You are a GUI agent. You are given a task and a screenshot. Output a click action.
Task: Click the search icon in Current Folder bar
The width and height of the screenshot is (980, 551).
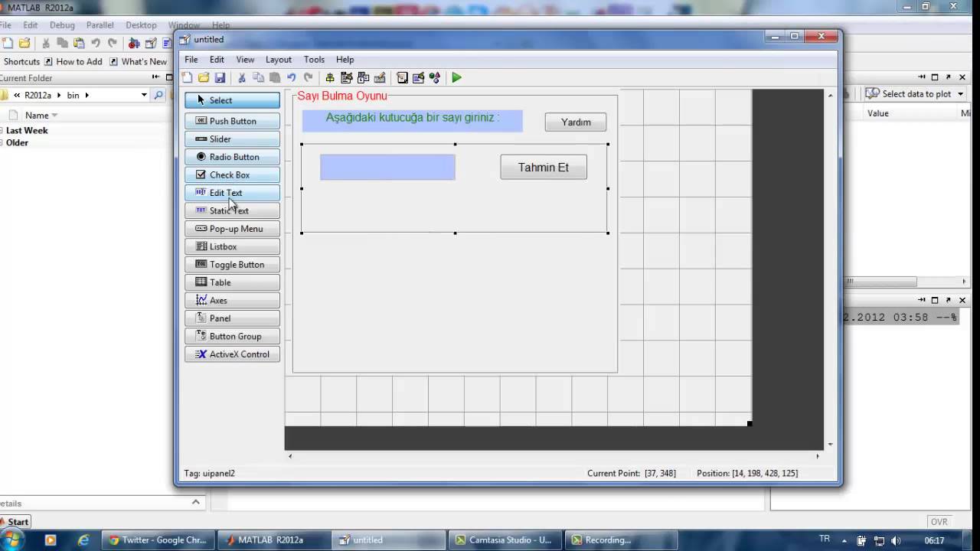pyautogui.click(x=158, y=95)
